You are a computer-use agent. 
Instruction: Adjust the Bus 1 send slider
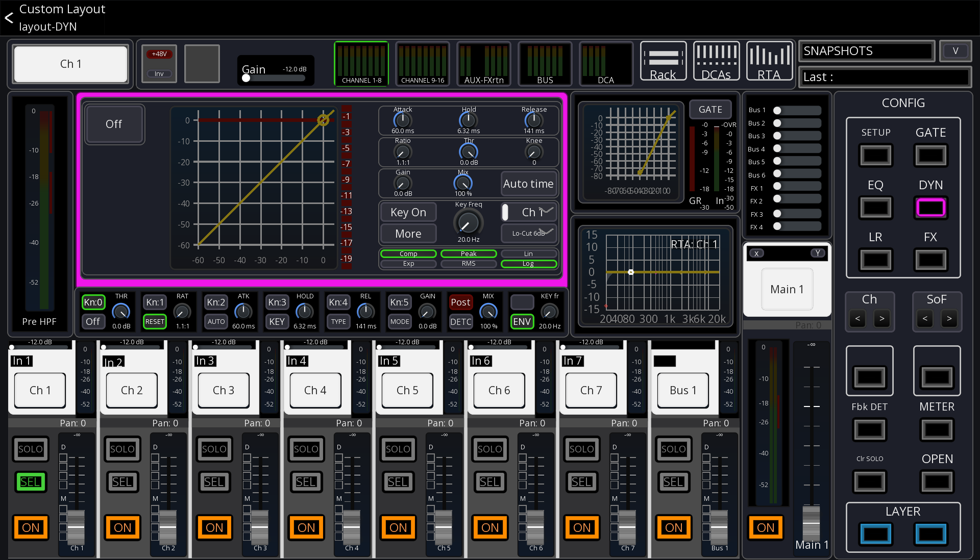[797, 110]
